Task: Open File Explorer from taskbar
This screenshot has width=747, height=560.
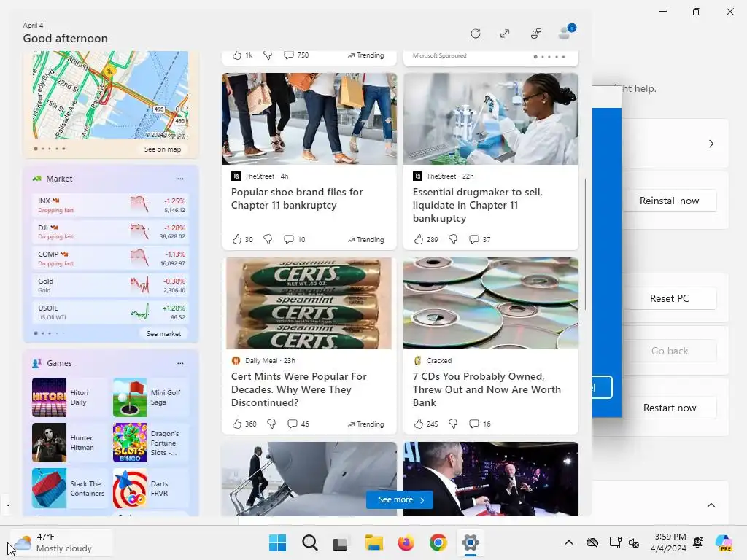Action: coord(374,542)
